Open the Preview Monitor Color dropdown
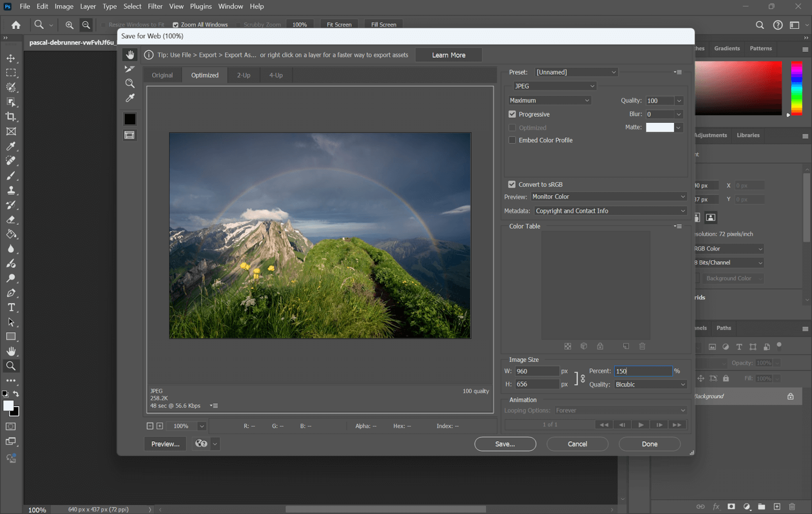 [x=608, y=196]
